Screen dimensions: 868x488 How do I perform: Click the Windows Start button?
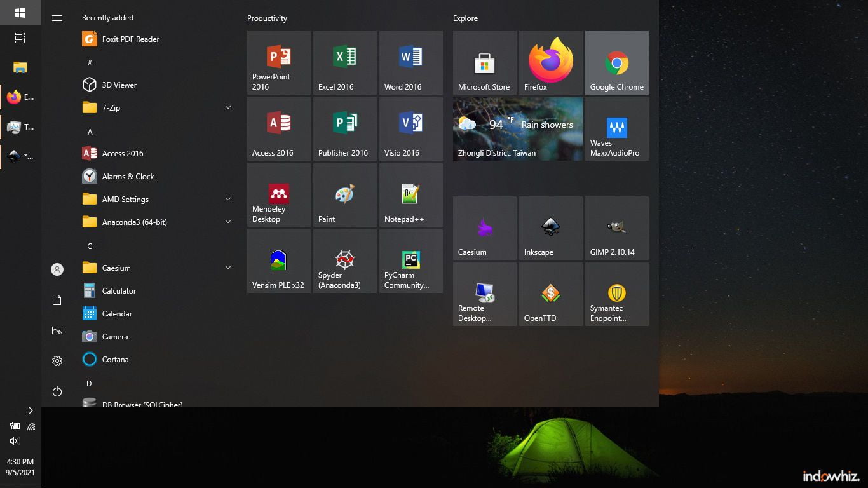pyautogui.click(x=20, y=13)
